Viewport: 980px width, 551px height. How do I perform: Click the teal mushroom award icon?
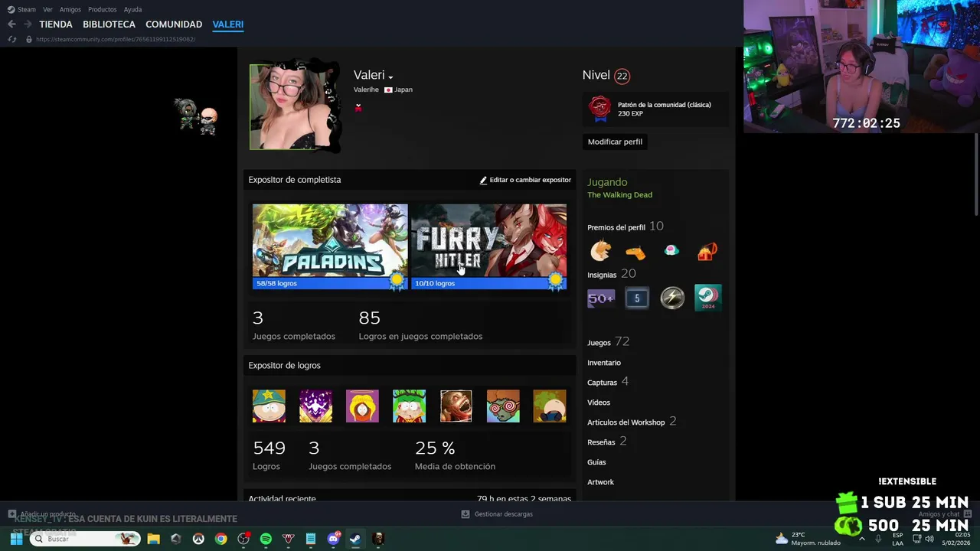pyautogui.click(x=671, y=250)
